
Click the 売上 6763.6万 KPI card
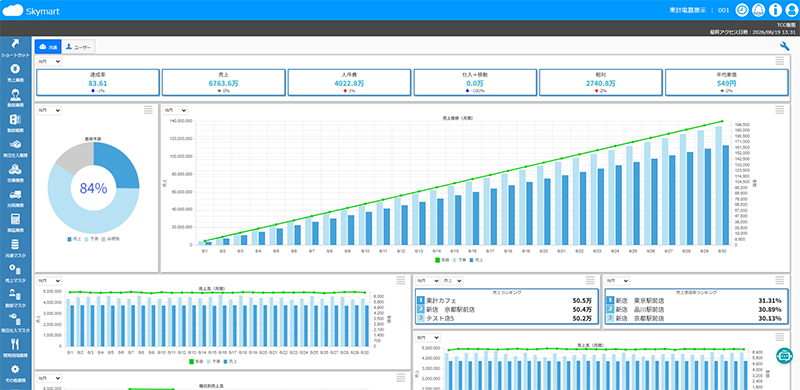click(223, 83)
